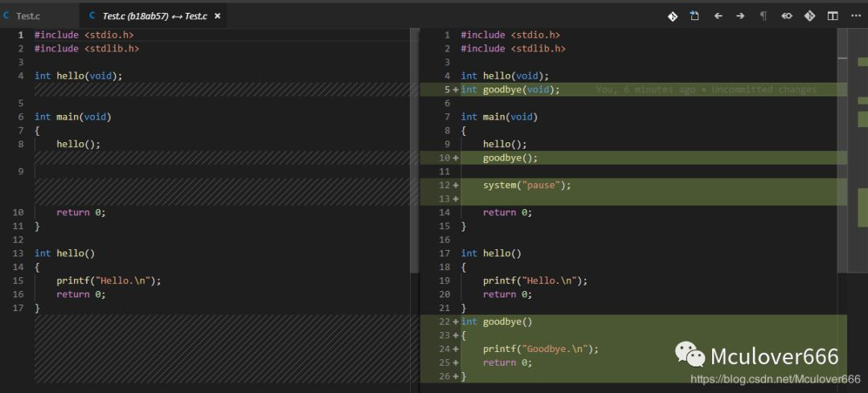
Task: Toggle the split editor layout icon
Action: [x=833, y=15]
